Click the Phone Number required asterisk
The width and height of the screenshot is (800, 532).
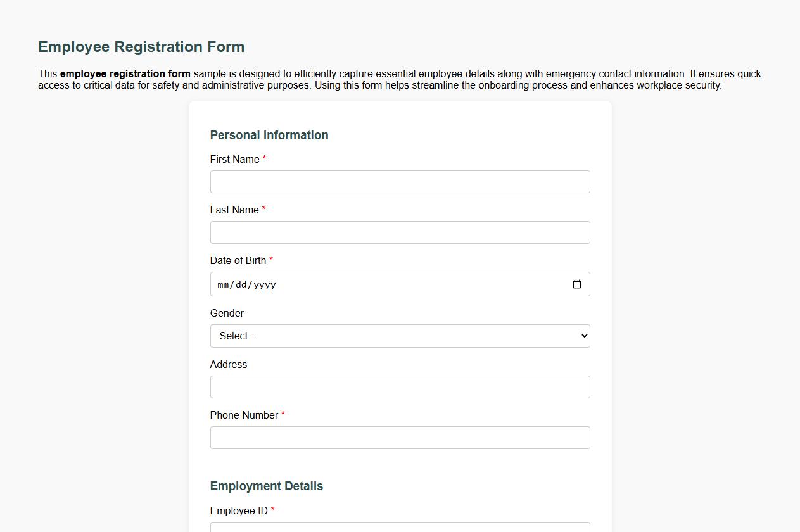point(283,415)
